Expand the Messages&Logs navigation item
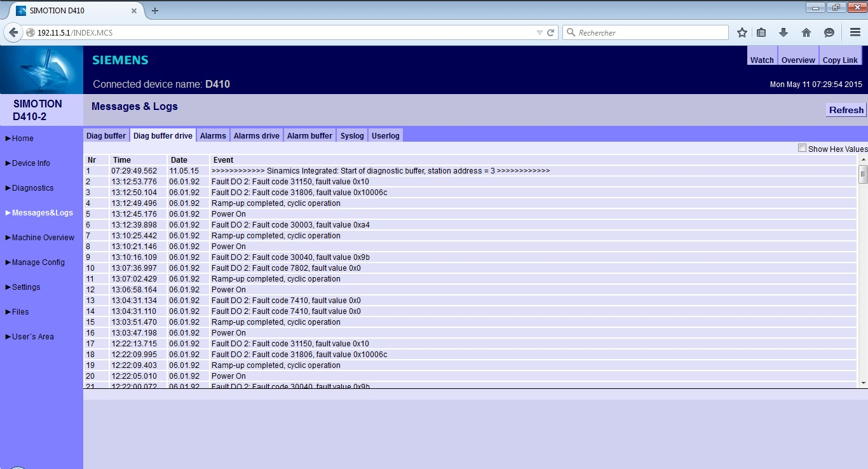This screenshot has height=469, width=868. pos(39,213)
